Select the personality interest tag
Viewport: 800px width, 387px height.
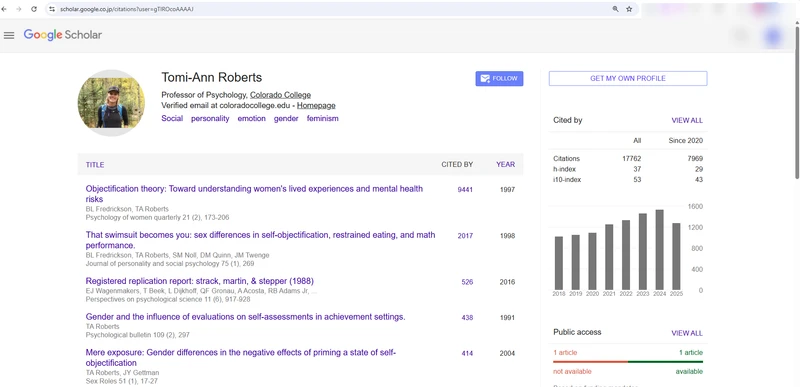click(x=210, y=118)
